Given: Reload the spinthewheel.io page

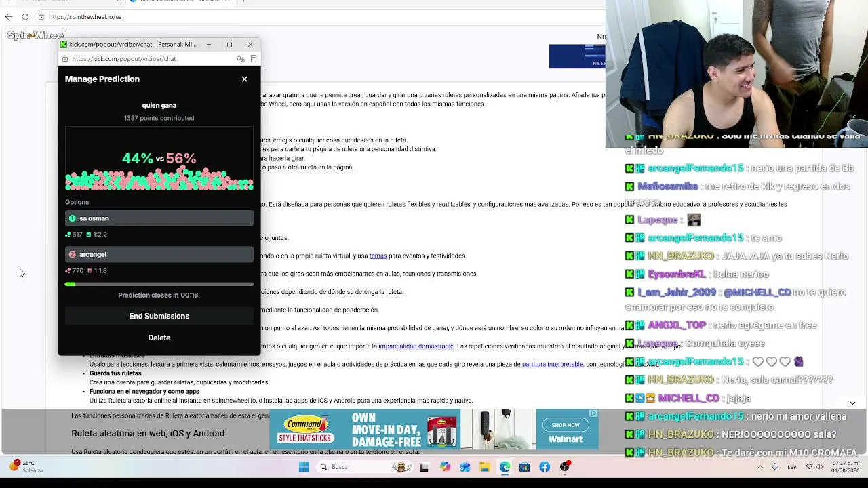Looking at the screenshot, I should (25, 17).
